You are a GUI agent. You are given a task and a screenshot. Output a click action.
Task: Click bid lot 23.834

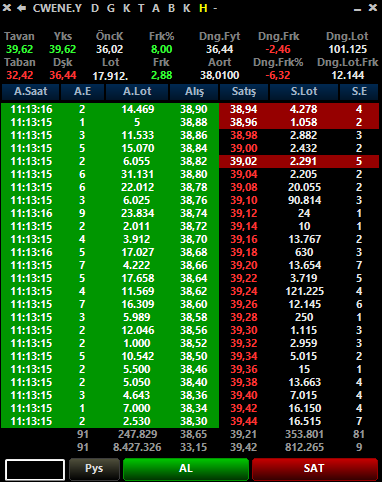click(x=137, y=213)
